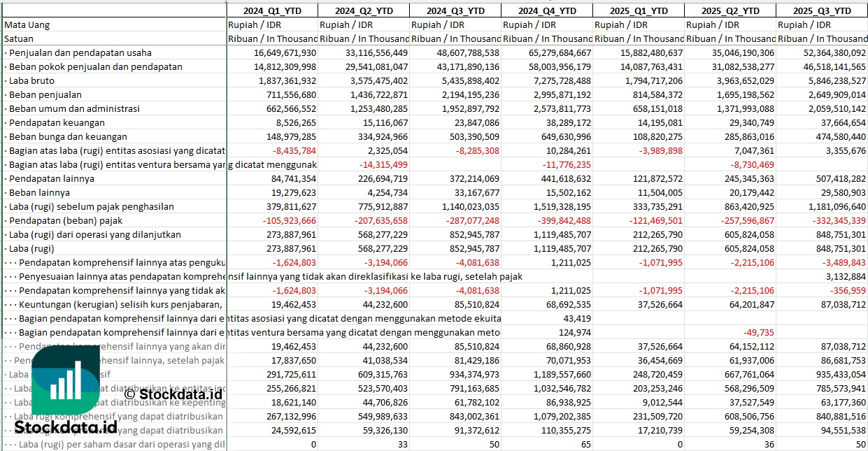Click 'Penjualan dan pendapatan usaha' row label
The image size is (868, 451).
tap(80, 52)
